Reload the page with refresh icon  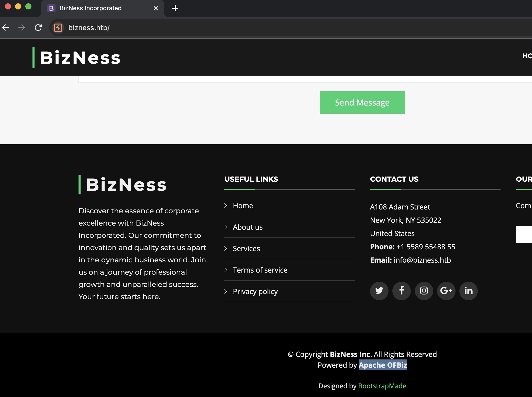tap(38, 28)
